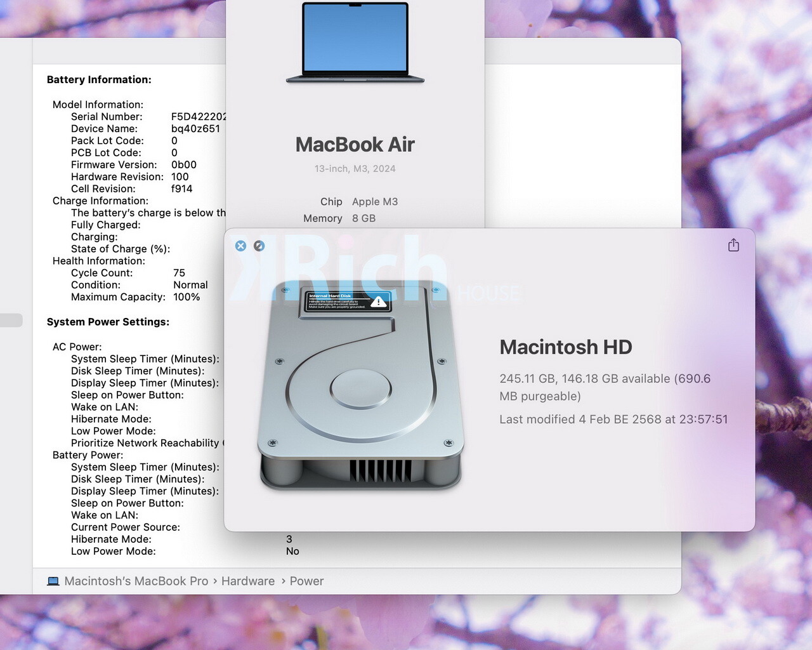Screen dimensions: 812x650
Task: Click the Maximum Capacity value 100%
Action: (187, 297)
